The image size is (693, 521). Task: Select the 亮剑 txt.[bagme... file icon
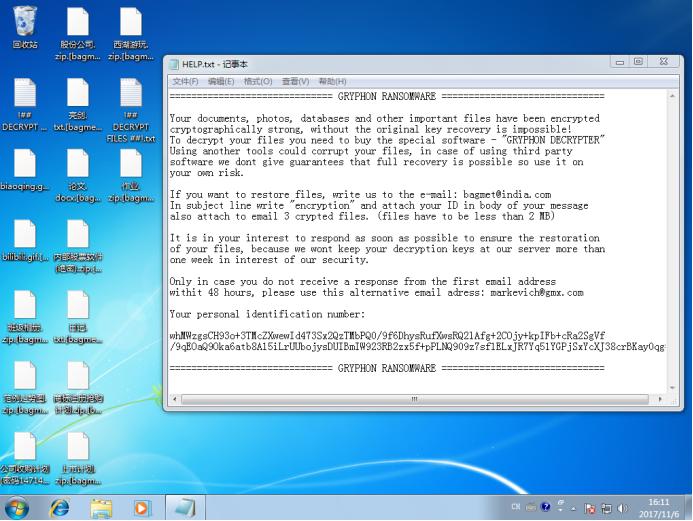tap(78, 105)
